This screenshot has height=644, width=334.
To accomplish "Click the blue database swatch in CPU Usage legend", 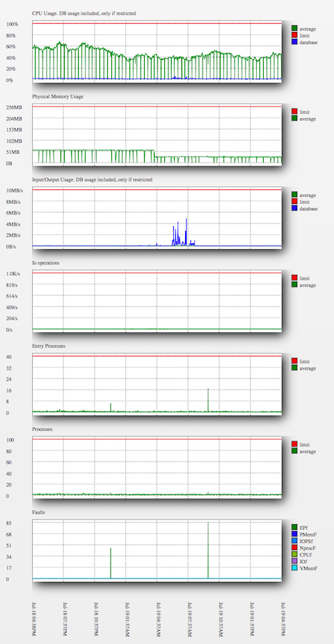I will click(x=294, y=42).
